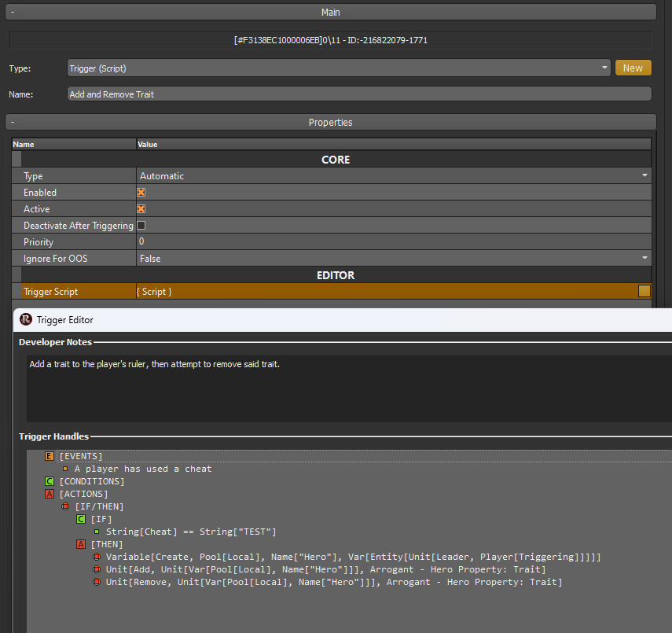Click the orange E [EVENTS] icon
Image resolution: width=672 pixels, height=633 pixels.
50,456
